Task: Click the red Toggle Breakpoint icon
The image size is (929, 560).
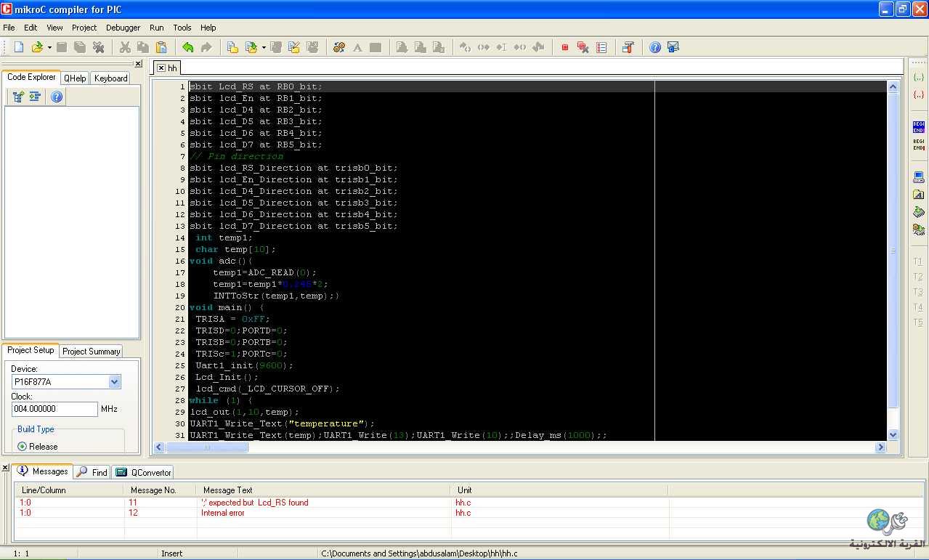Action: pyautogui.click(x=565, y=47)
